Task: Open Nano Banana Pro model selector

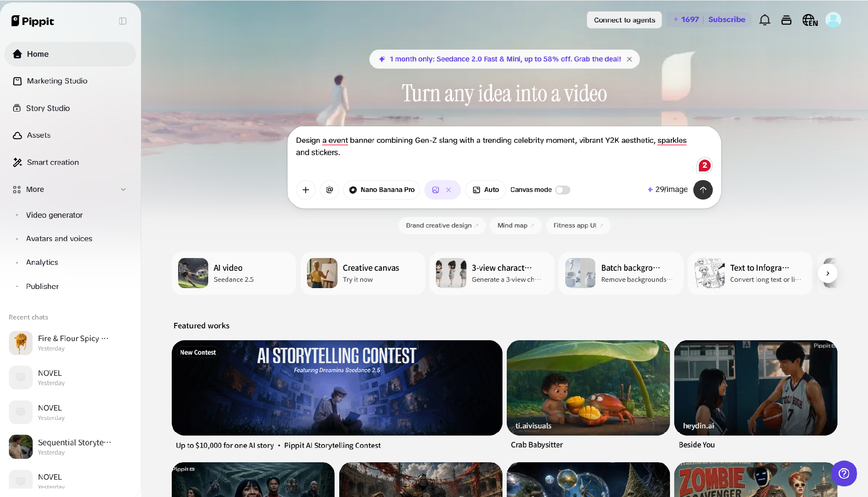Action: [381, 190]
